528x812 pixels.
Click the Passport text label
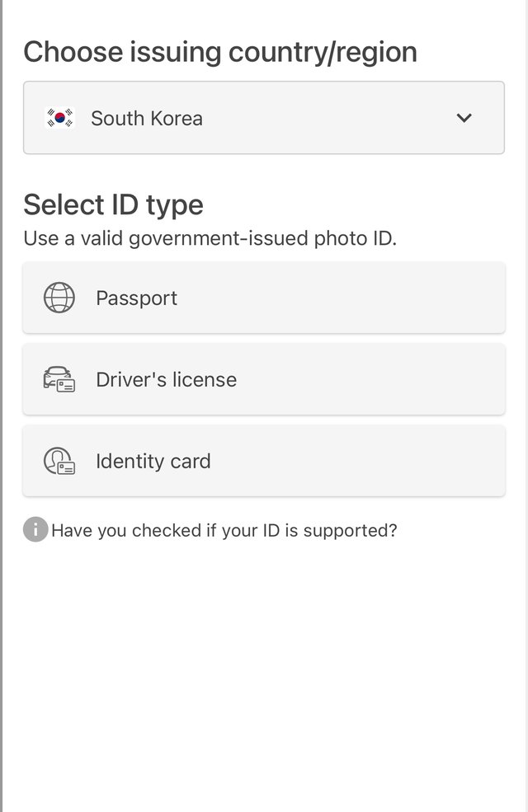point(137,298)
